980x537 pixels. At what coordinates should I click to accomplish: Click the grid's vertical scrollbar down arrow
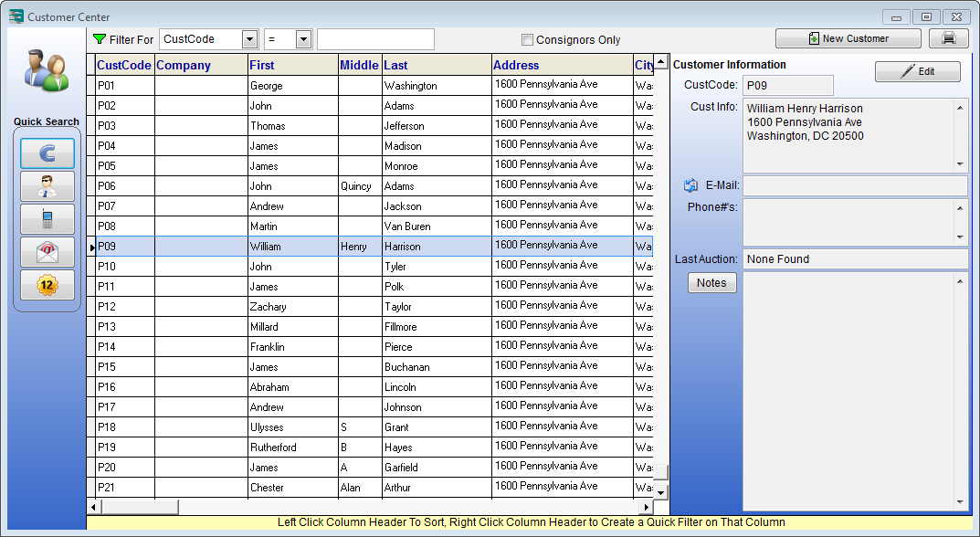[660, 490]
